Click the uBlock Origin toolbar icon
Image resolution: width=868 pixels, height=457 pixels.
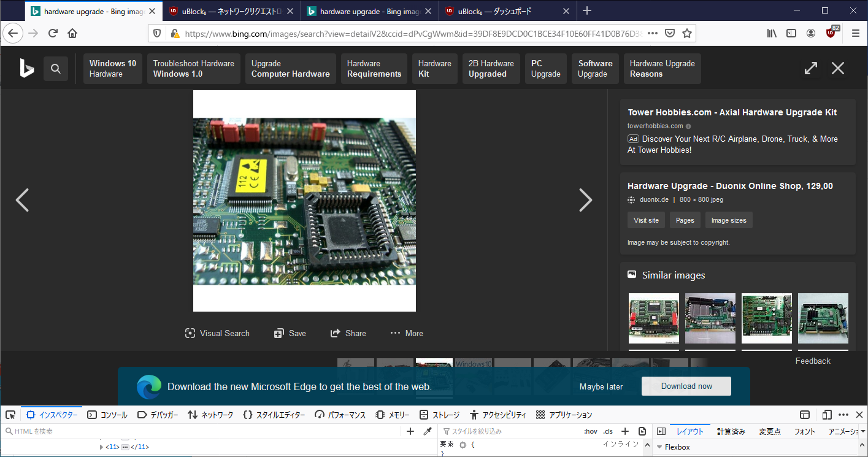831,33
